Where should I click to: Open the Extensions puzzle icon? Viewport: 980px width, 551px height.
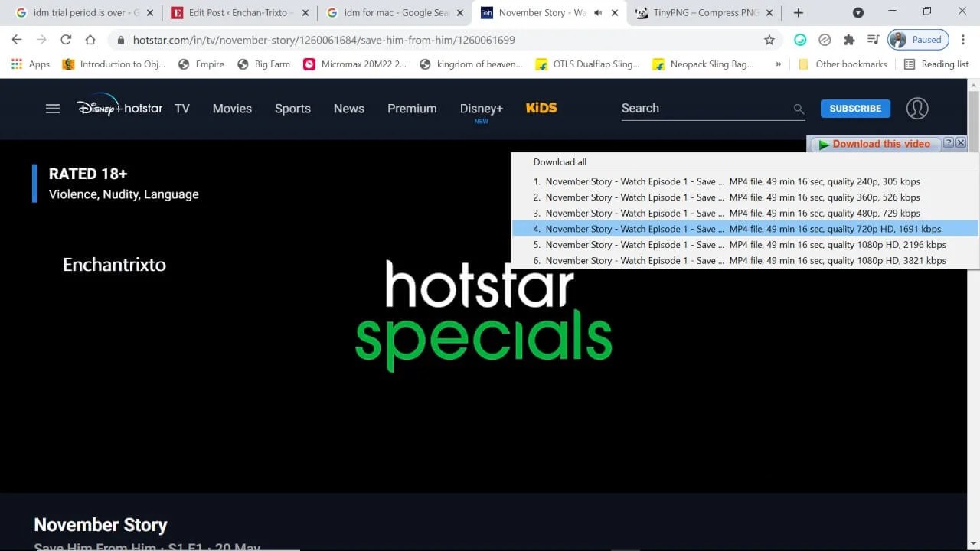pyautogui.click(x=849, y=40)
